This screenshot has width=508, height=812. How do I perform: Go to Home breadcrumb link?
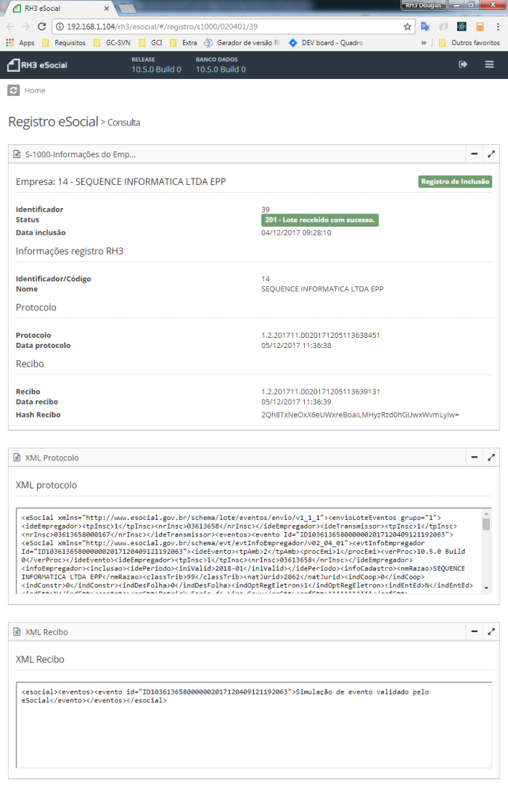tap(35, 91)
